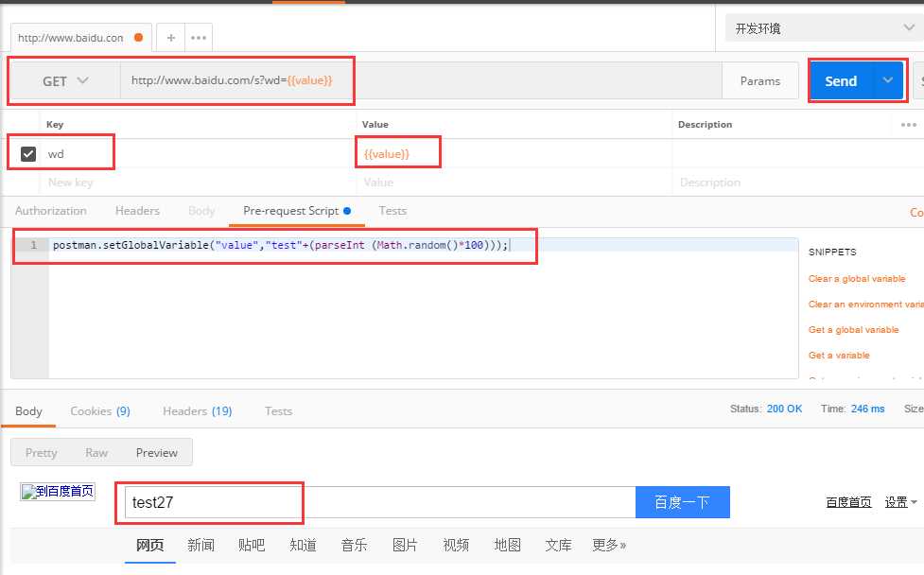
Task: Click the wd key cell
Action: pyautogui.click(x=200, y=154)
